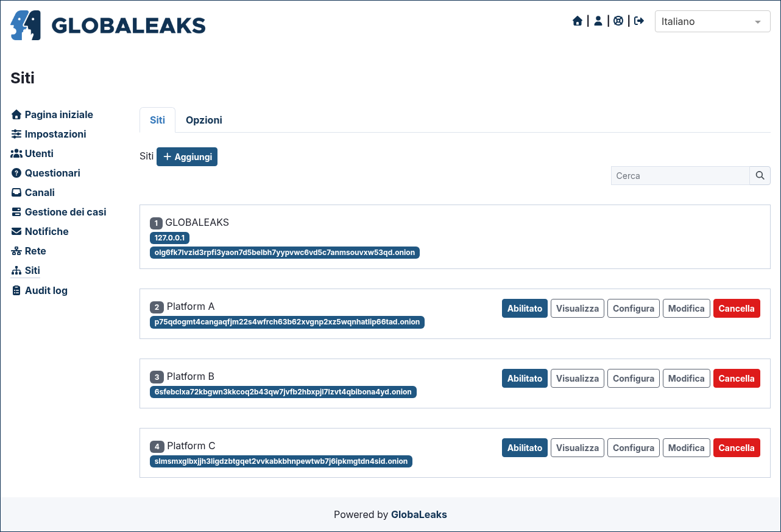Image resolution: width=781 pixels, height=532 pixels.
Task: Click the logout arrow icon
Action: click(x=639, y=21)
